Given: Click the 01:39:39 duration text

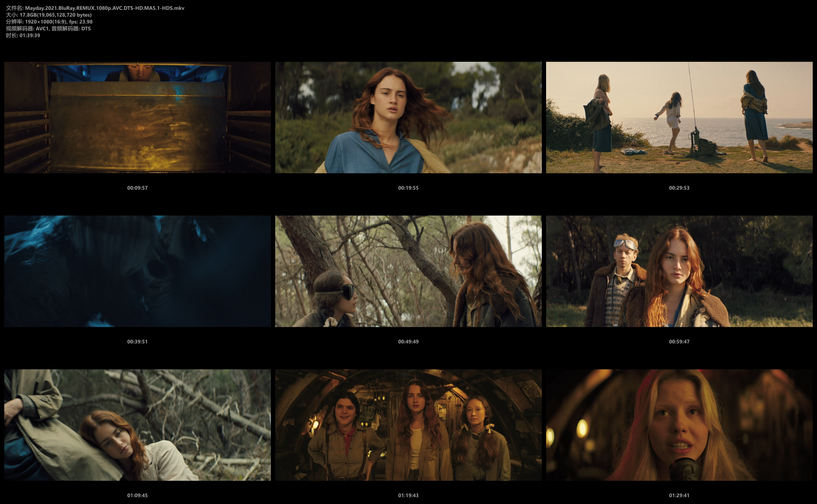Looking at the screenshot, I should point(29,35).
